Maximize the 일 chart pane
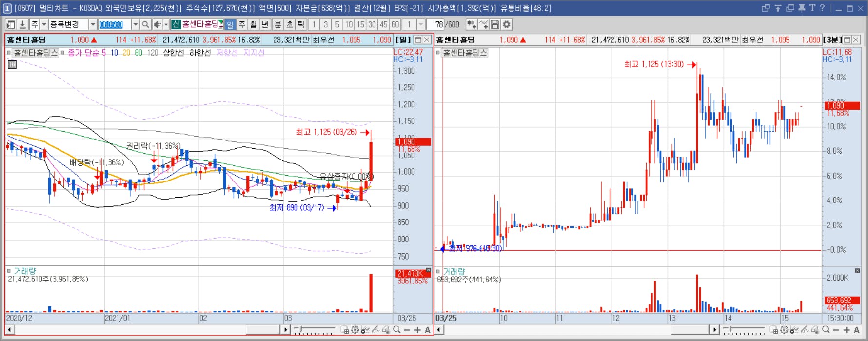Screen dimensions: 868x341 coord(418,40)
